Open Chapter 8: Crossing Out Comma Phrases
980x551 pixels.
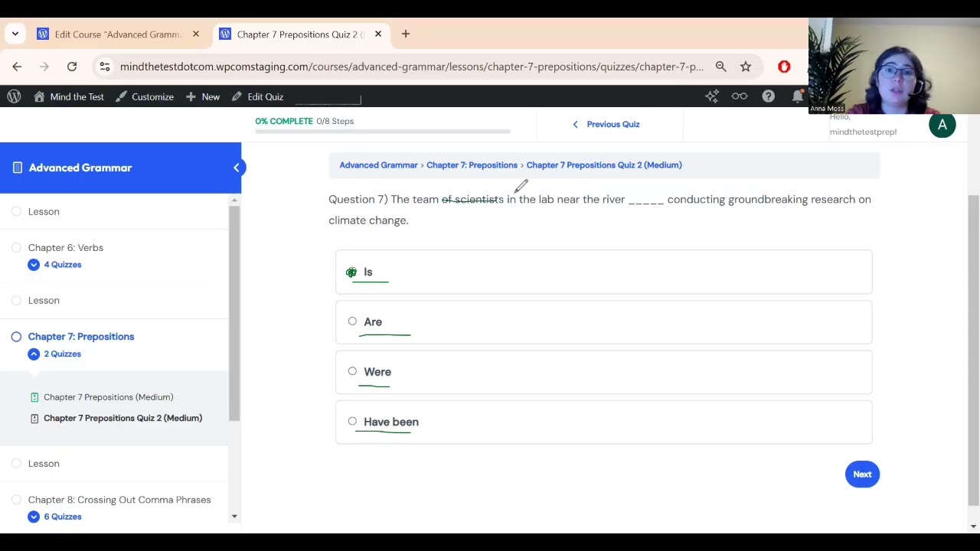coord(119,499)
